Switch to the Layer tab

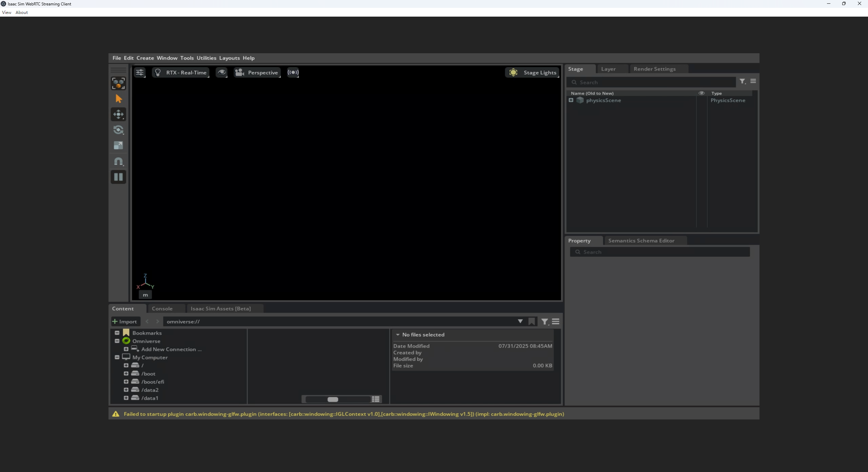(x=609, y=69)
